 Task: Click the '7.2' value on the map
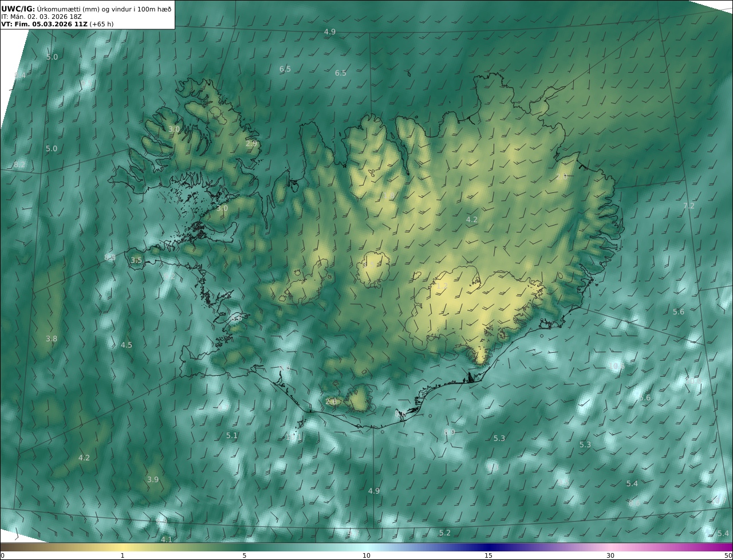point(689,206)
